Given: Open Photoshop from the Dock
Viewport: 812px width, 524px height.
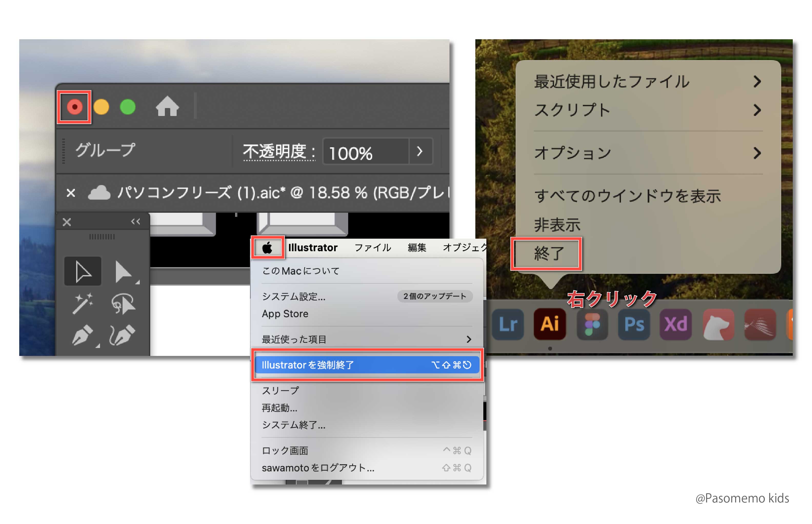Looking at the screenshot, I should tap(634, 324).
